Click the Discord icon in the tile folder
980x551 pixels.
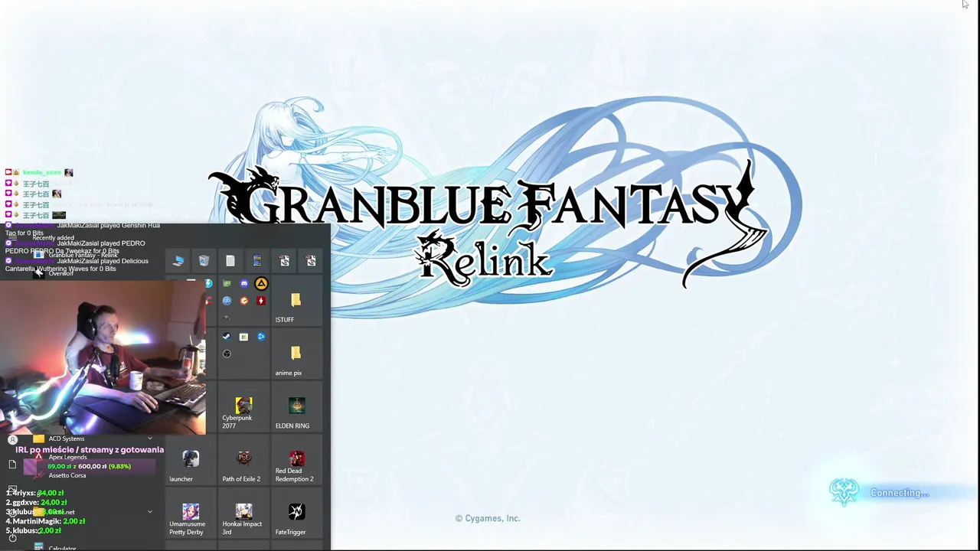[x=244, y=284]
